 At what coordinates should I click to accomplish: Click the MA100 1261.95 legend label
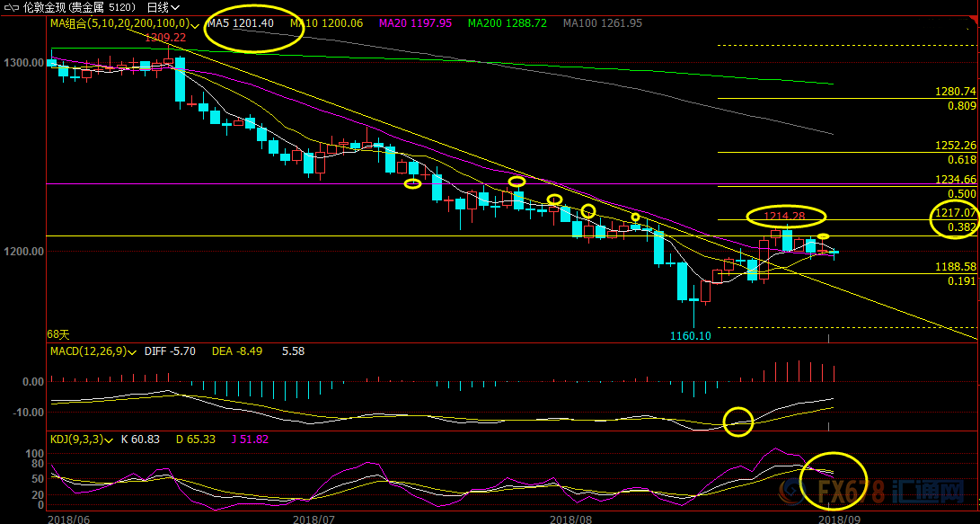click(603, 23)
